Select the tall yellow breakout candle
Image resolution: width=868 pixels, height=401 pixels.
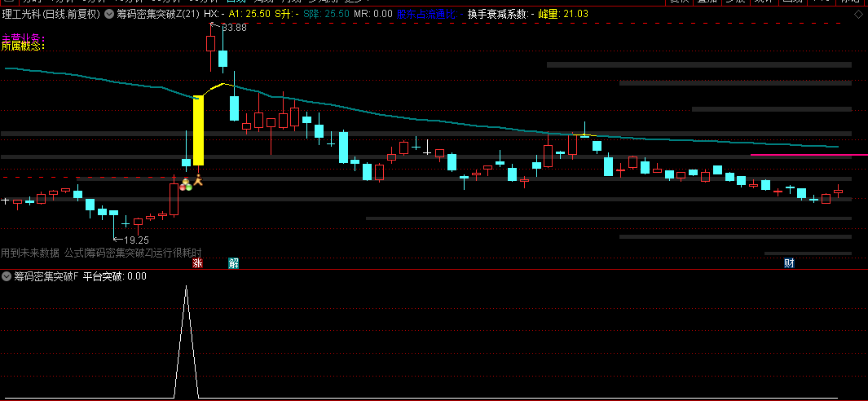[x=198, y=130]
